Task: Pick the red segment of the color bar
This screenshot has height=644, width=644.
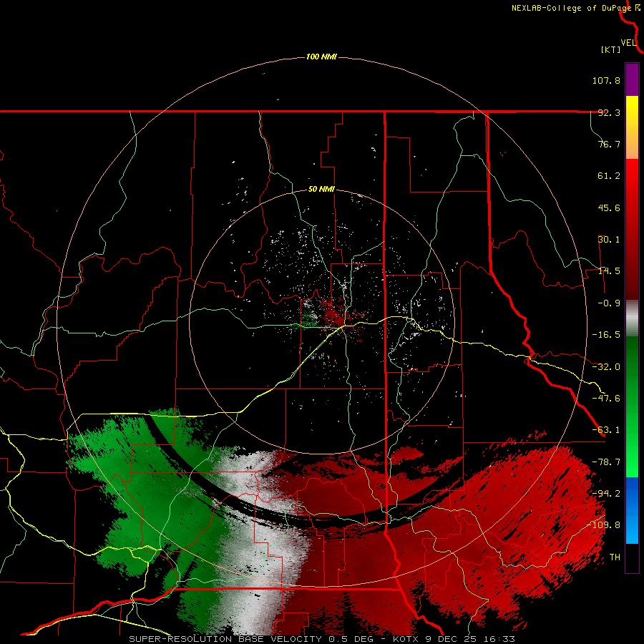Action: point(632,229)
